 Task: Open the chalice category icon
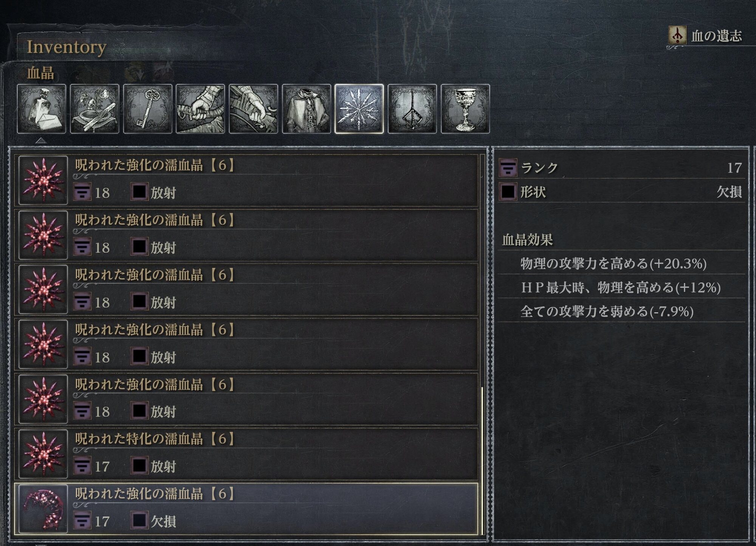pos(465,109)
